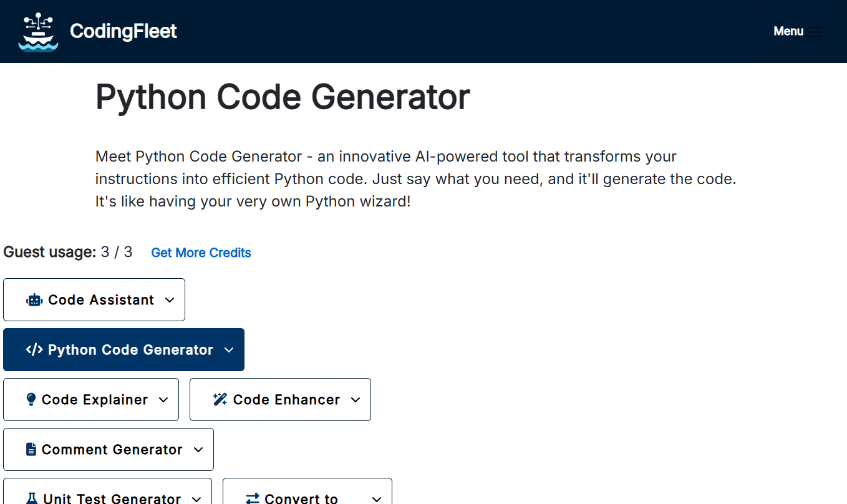Click the magic wand icon on Code Enhancer
The height and width of the screenshot is (504, 847).
tap(220, 400)
